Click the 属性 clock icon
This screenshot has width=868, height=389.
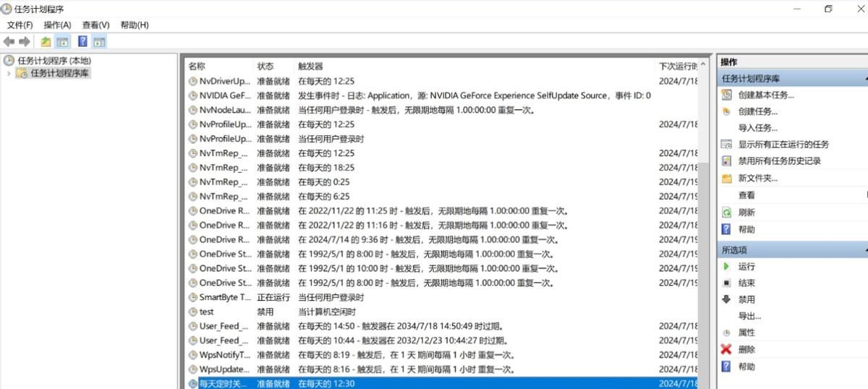tap(727, 333)
